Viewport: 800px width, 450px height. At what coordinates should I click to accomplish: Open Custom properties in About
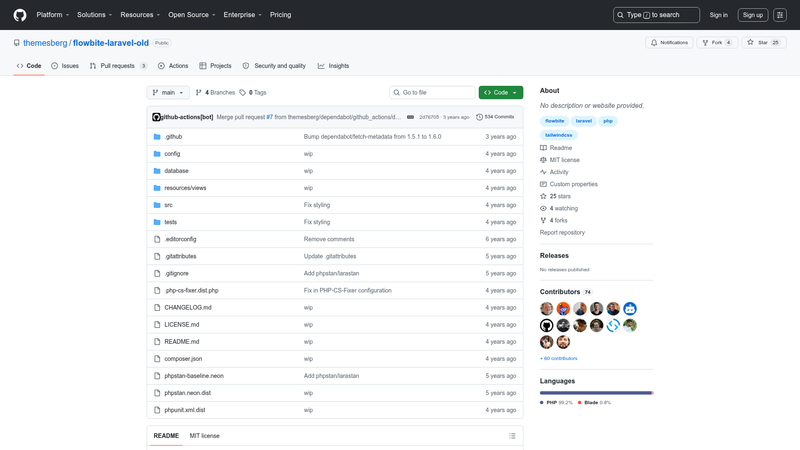(x=569, y=184)
